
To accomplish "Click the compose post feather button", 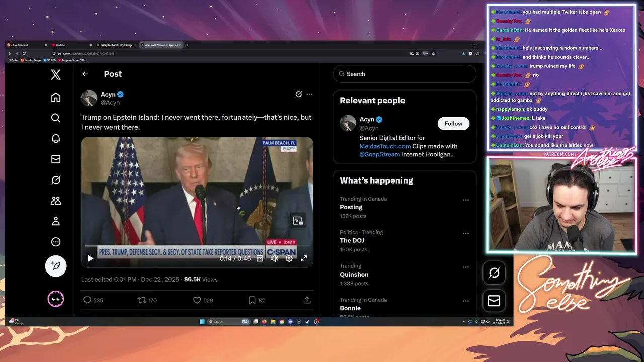I will pos(56,266).
